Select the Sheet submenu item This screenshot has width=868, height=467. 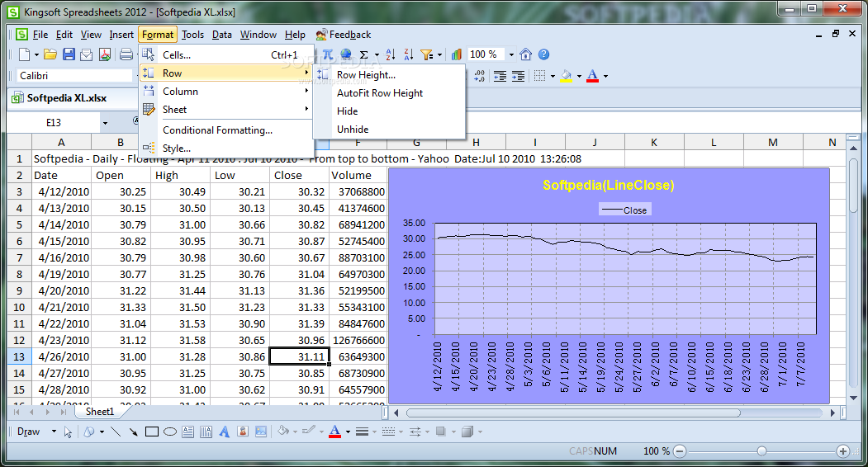(226, 110)
